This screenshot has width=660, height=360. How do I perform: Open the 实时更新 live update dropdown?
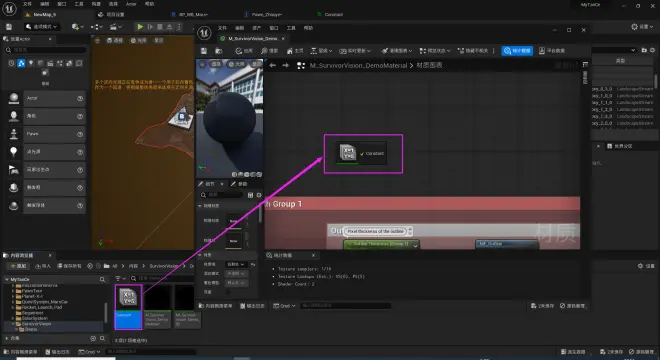coord(355,51)
